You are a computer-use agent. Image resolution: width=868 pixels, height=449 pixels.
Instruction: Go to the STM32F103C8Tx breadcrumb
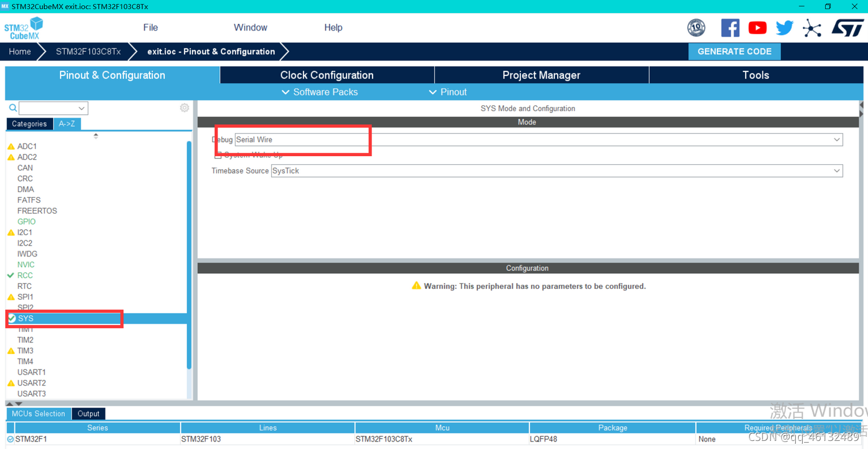point(88,51)
